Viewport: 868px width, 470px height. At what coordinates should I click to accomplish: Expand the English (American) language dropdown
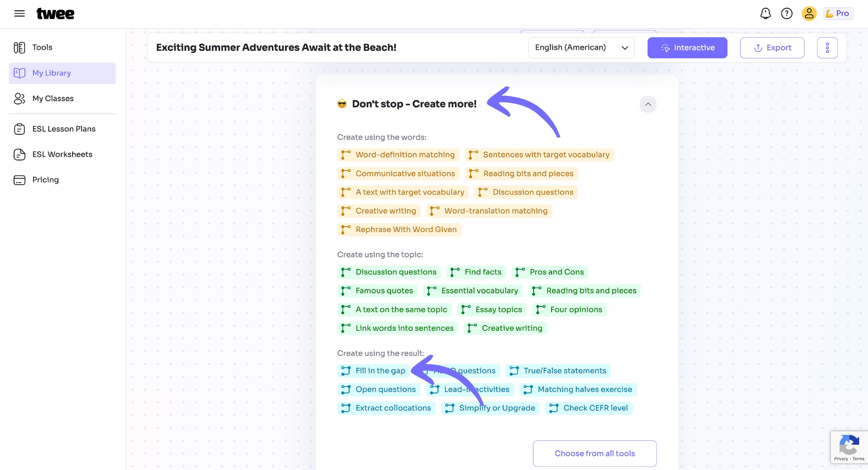[x=581, y=48]
